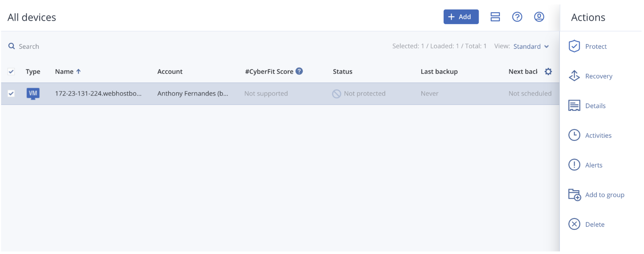Click the Add button
This screenshot has width=644, height=254.
point(461,17)
